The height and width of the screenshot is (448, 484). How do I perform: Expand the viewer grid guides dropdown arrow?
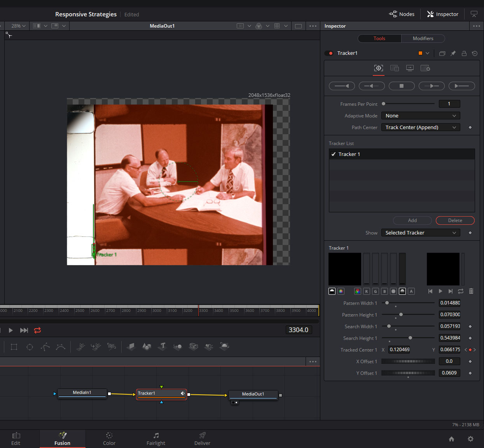click(286, 26)
